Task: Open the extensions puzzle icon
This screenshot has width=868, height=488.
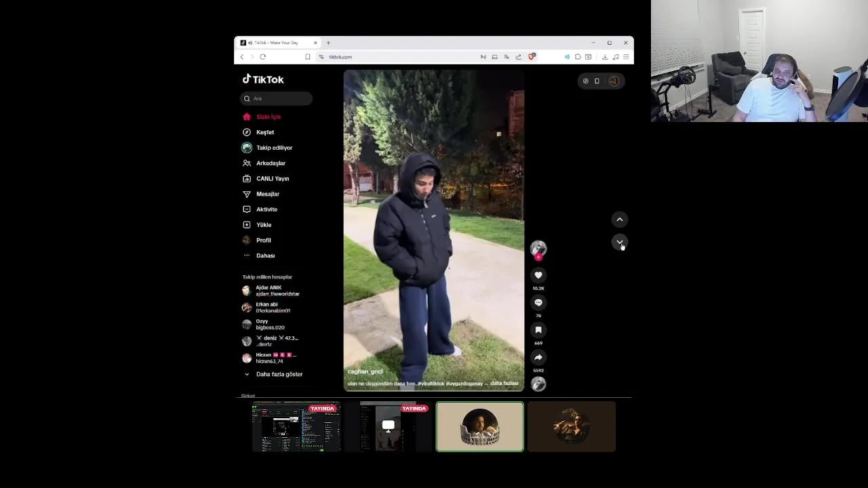Action: (x=578, y=57)
